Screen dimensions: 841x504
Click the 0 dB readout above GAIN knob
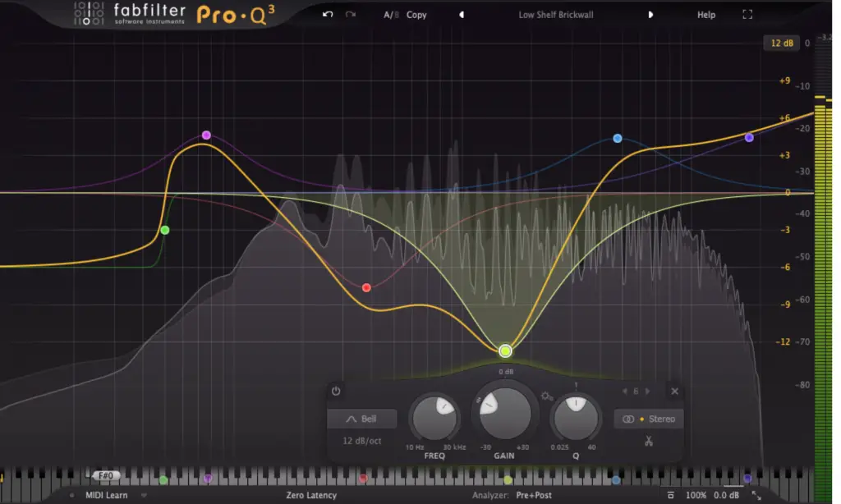point(506,372)
